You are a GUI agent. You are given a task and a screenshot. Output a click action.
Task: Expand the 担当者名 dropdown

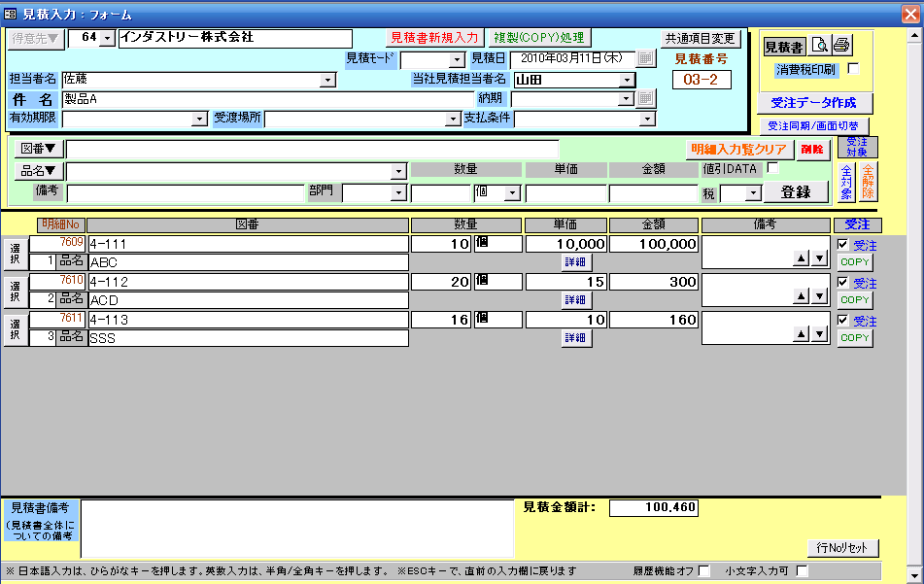point(327,80)
